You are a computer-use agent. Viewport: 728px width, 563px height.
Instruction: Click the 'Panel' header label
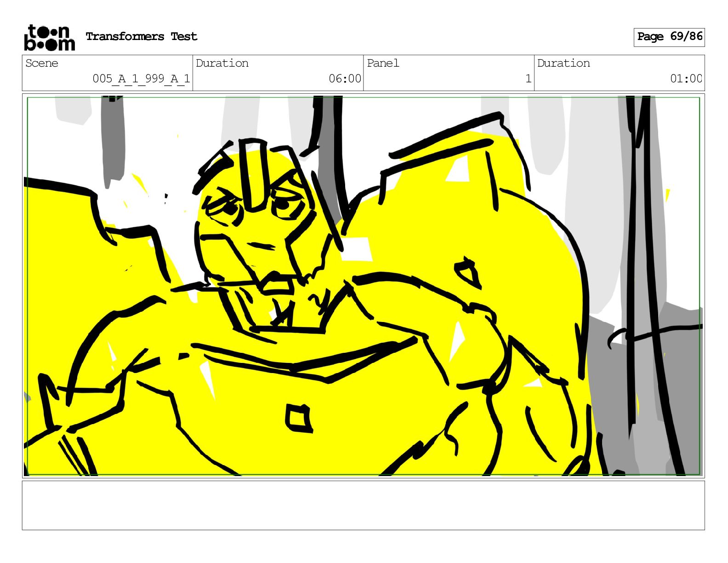[383, 63]
